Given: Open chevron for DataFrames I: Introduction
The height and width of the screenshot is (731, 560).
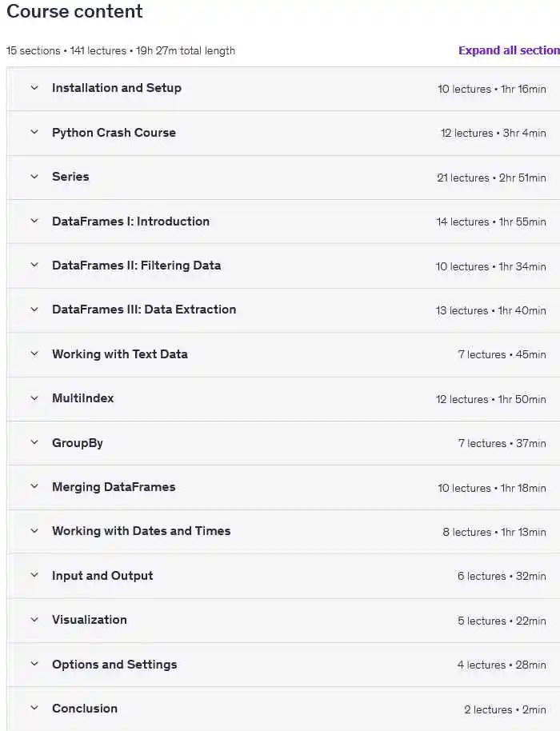Looking at the screenshot, I should point(34,222).
